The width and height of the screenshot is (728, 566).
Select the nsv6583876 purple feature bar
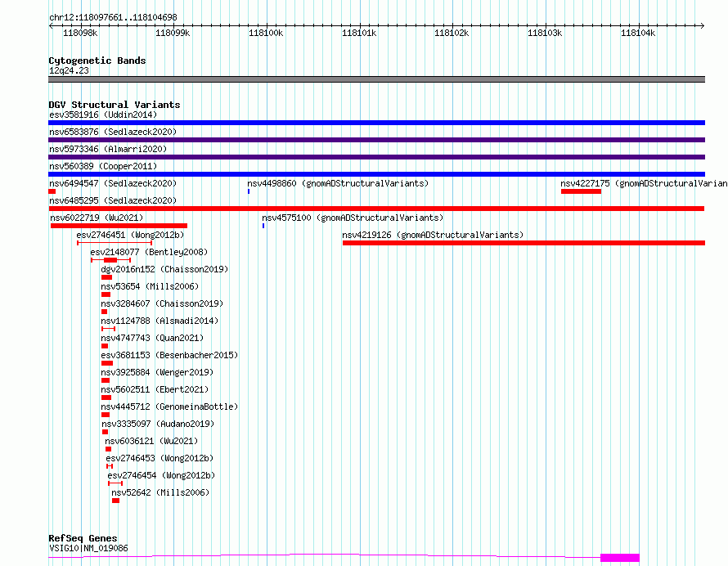tap(376, 140)
